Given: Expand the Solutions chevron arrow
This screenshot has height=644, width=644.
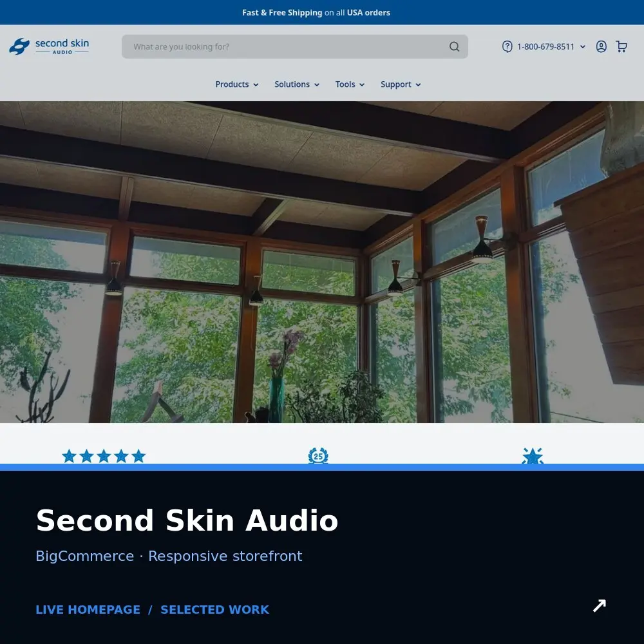Looking at the screenshot, I should click(x=317, y=84).
